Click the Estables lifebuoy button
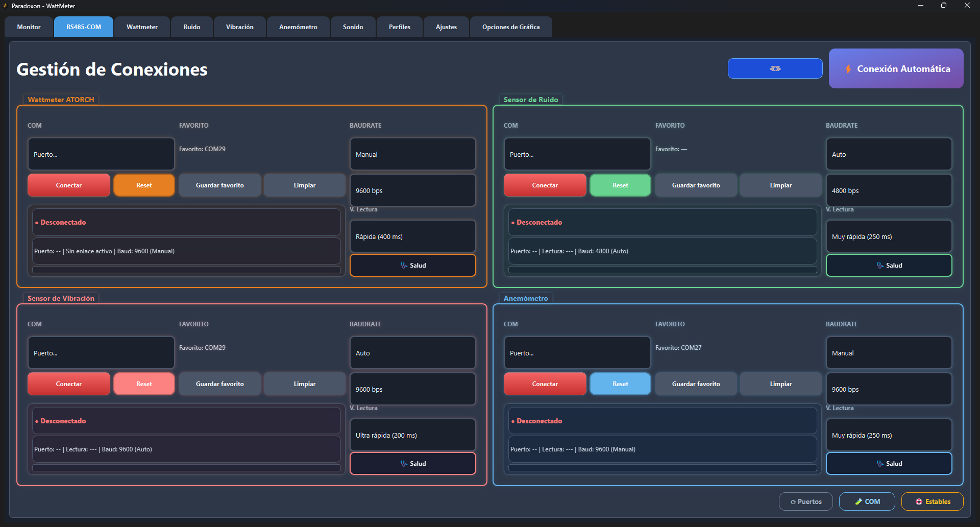Image resolution: width=980 pixels, height=527 pixels. (932, 501)
